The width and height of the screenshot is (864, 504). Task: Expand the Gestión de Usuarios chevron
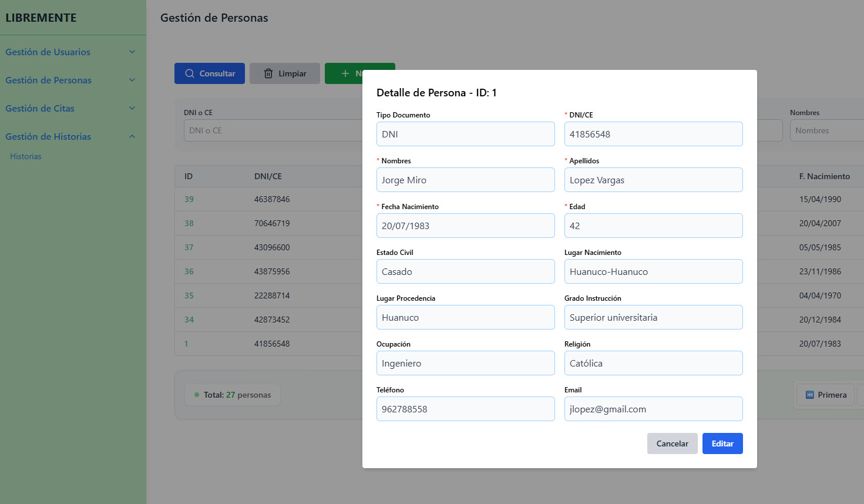(132, 52)
